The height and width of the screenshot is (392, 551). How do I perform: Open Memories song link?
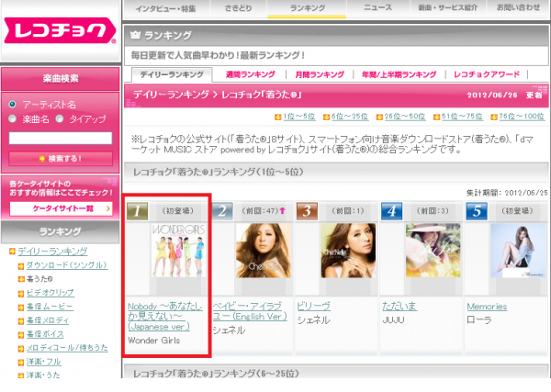point(487,307)
